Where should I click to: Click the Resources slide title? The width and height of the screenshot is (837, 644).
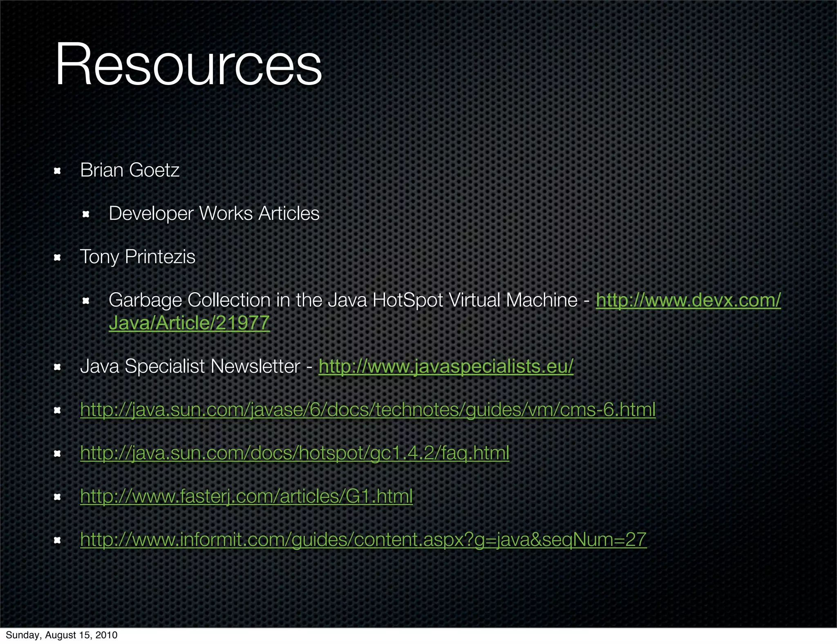pyautogui.click(x=189, y=64)
